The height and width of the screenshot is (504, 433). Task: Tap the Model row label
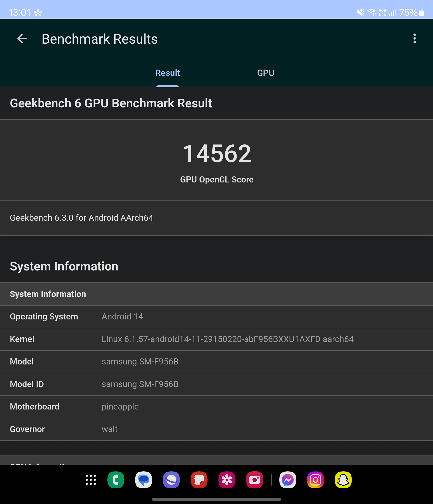22,362
